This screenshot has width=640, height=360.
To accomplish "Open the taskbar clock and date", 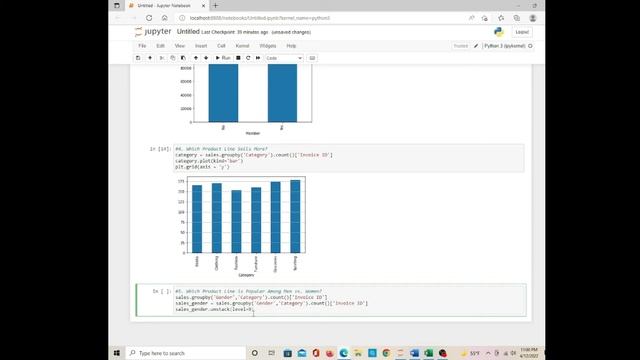I will pyautogui.click(x=529, y=353).
